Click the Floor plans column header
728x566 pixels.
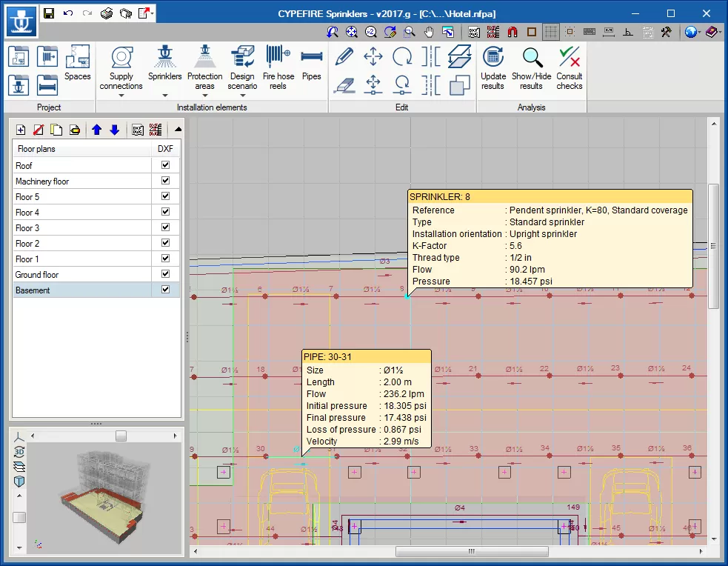coord(83,149)
